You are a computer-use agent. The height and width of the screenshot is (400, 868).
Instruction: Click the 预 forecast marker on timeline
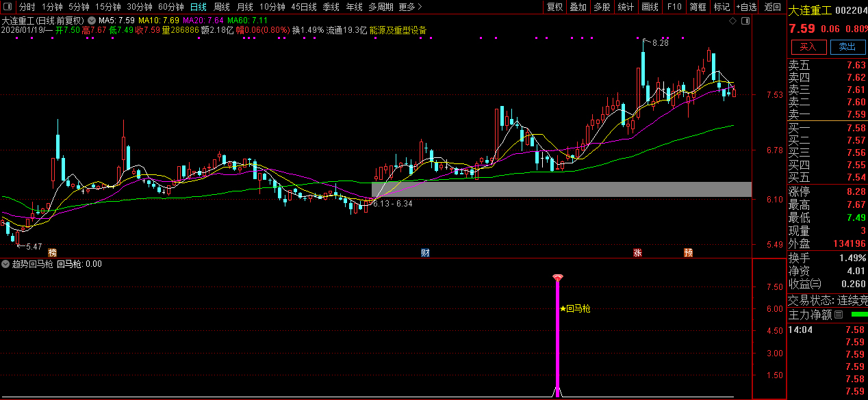pos(688,253)
